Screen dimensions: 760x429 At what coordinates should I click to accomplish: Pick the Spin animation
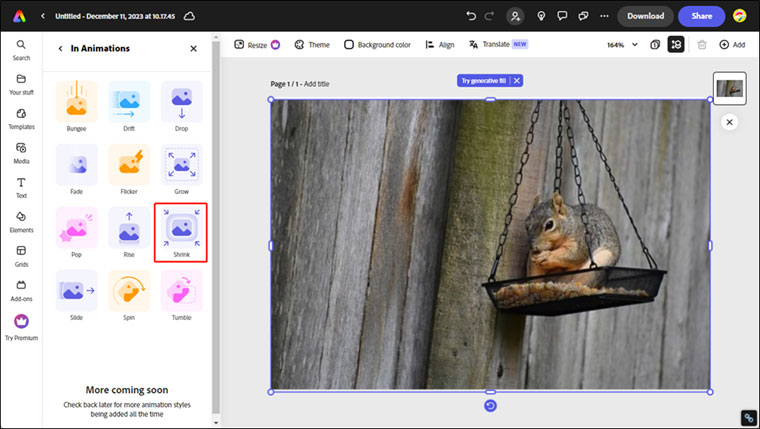[x=129, y=290]
